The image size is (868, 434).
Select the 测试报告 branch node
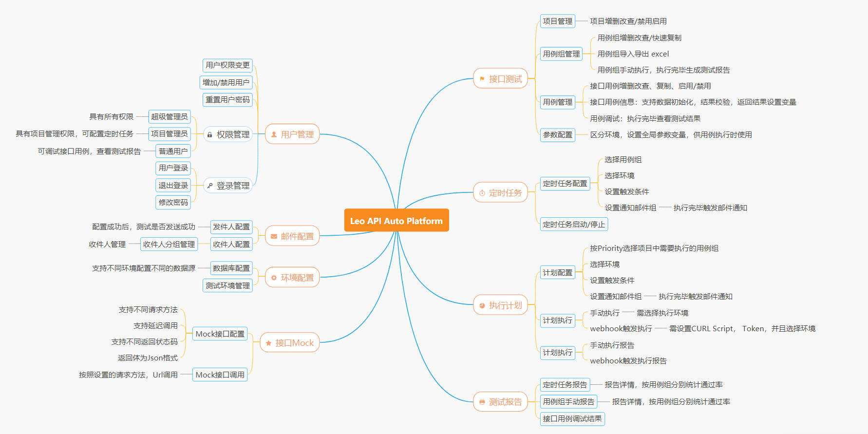click(500, 402)
